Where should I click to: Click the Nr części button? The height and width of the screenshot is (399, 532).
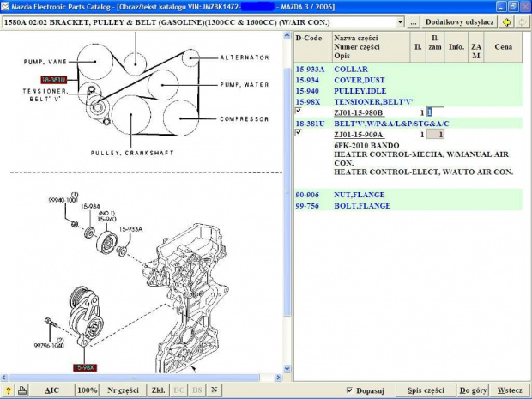(x=124, y=390)
